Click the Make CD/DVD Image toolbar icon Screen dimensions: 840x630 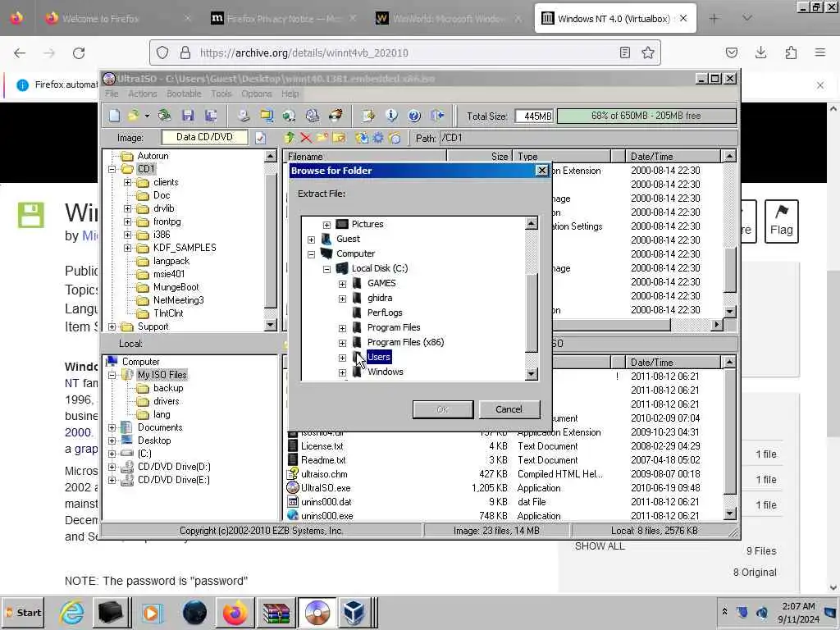(x=244, y=116)
